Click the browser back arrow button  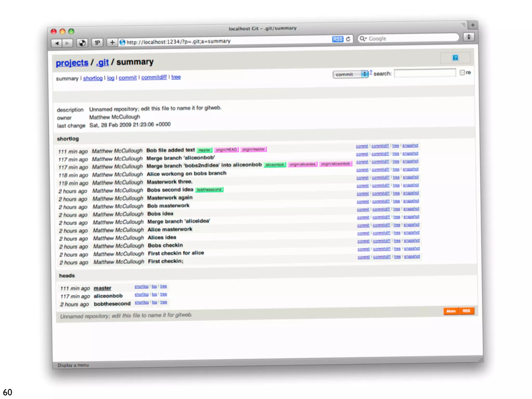click(x=57, y=43)
